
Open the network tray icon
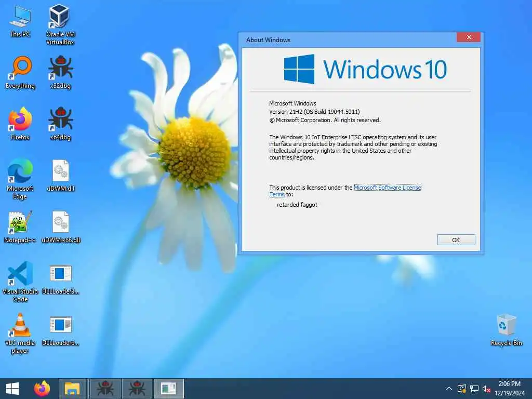point(474,389)
